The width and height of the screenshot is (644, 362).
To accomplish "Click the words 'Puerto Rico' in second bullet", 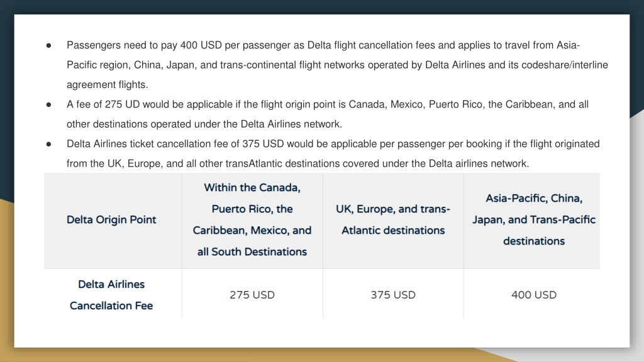I will click(x=455, y=104).
